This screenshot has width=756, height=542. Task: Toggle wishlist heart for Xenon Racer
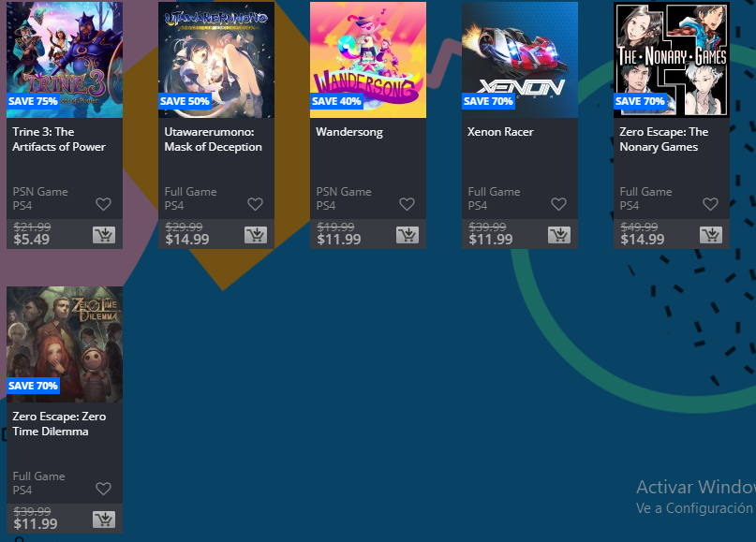pos(558,204)
